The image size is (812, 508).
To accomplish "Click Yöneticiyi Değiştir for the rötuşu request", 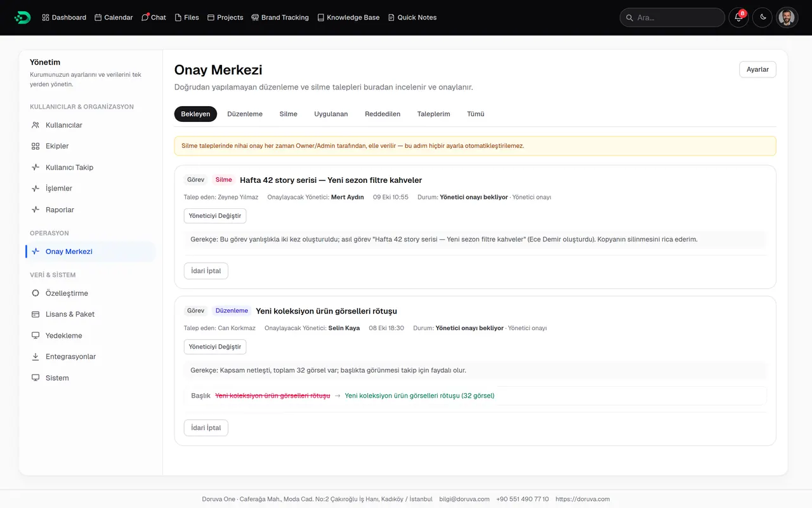I will pyautogui.click(x=215, y=347).
